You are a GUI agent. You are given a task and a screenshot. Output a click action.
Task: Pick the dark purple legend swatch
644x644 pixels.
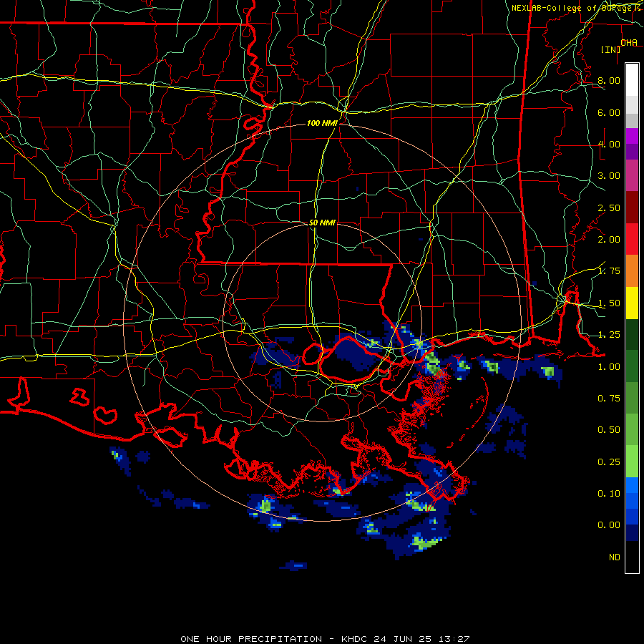tap(632, 152)
